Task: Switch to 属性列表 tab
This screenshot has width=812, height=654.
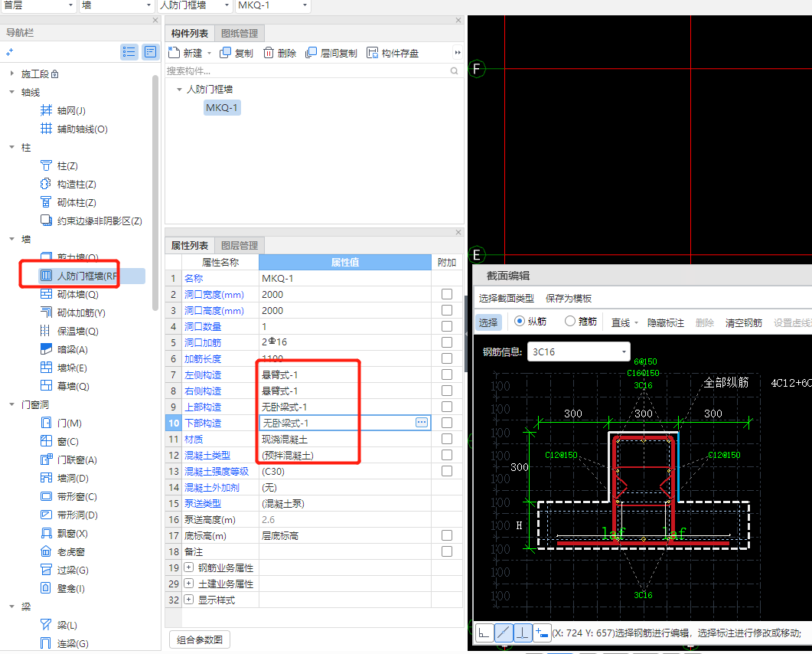Action: [x=190, y=246]
